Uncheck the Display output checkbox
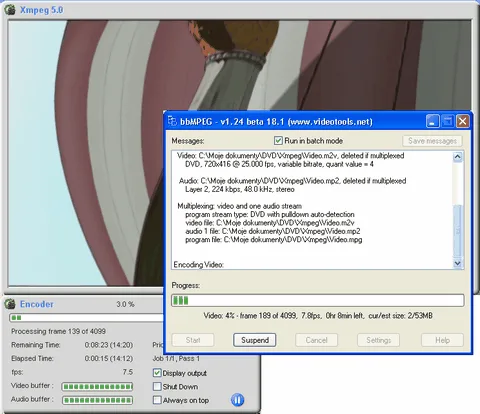480x414 pixels. tap(157, 373)
